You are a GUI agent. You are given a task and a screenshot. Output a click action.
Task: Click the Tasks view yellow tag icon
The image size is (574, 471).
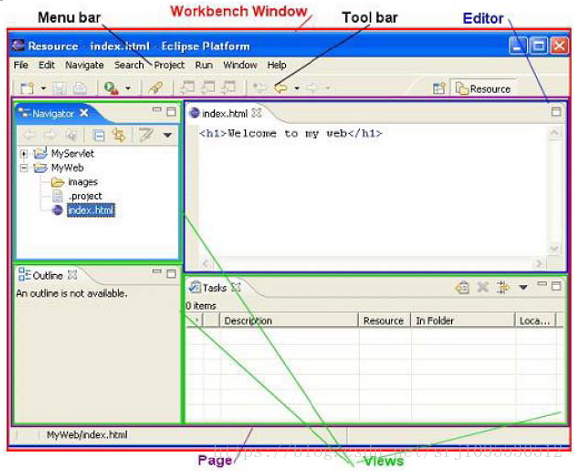(462, 287)
